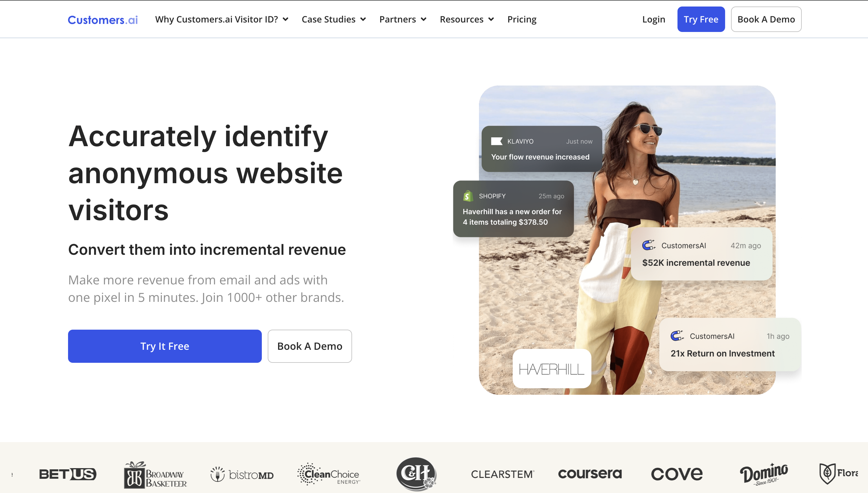The image size is (868, 493).
Task: Click the Coursera logo
Action: 590,474
